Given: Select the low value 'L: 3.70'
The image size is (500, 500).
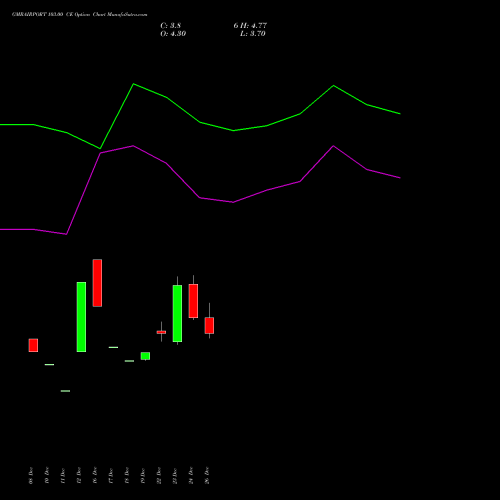Looking at the screenshot, I should [x=253, y=34].
